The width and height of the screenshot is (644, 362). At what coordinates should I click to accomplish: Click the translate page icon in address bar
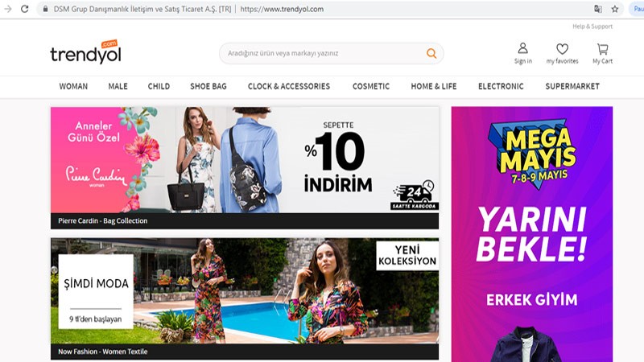pos(598,9)
